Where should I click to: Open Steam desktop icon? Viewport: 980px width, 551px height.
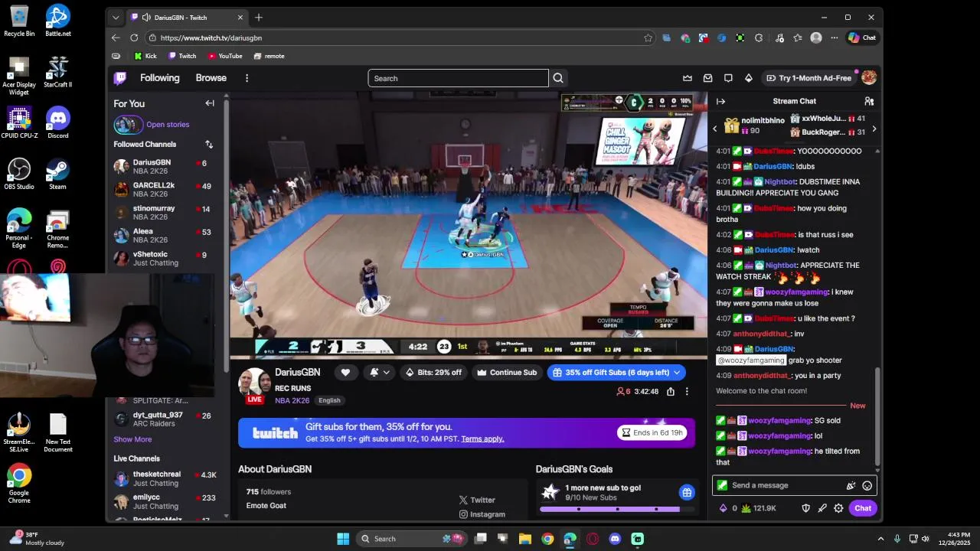click(58, 174)
